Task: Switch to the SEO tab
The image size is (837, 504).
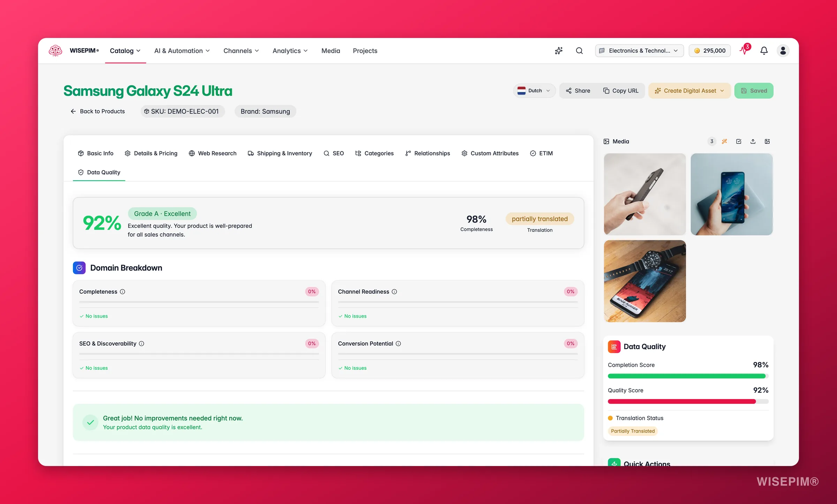Action: 334,153
